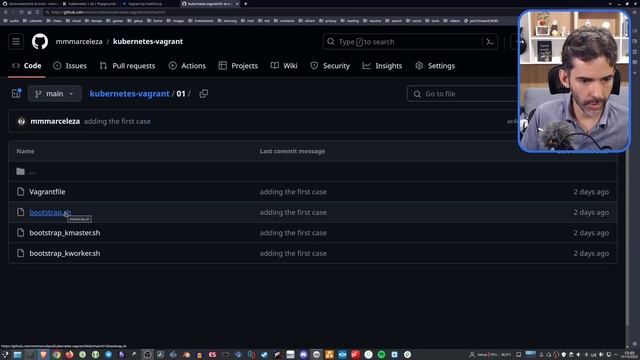Click the file icon beside bootstrap.sh
This screenshot has width=640, height=360.
tap(20, 212)
